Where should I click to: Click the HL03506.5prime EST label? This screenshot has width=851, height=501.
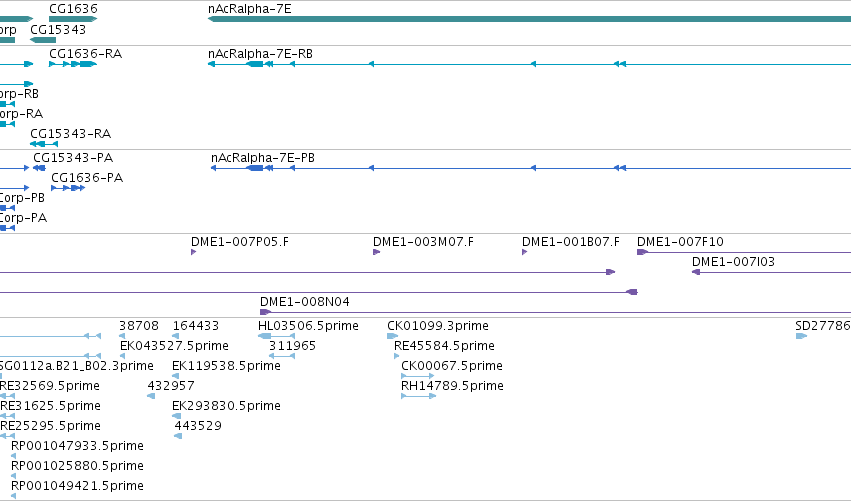[308, 326]
